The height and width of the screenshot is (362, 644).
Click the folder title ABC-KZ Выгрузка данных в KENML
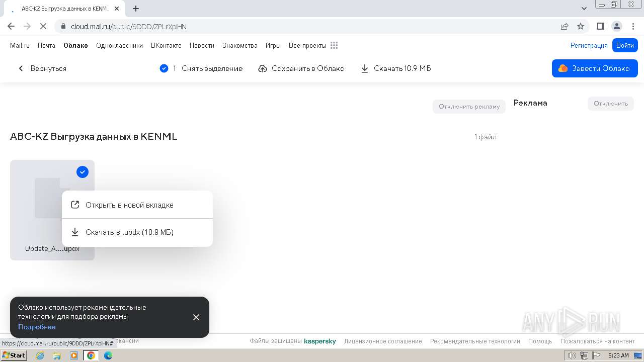point(94,136)
